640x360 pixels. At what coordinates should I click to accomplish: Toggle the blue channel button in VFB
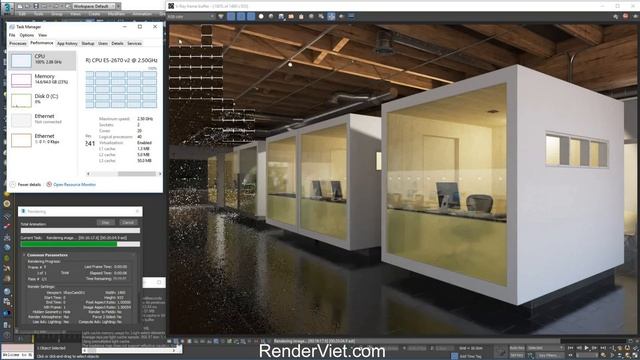coord(251,16)
